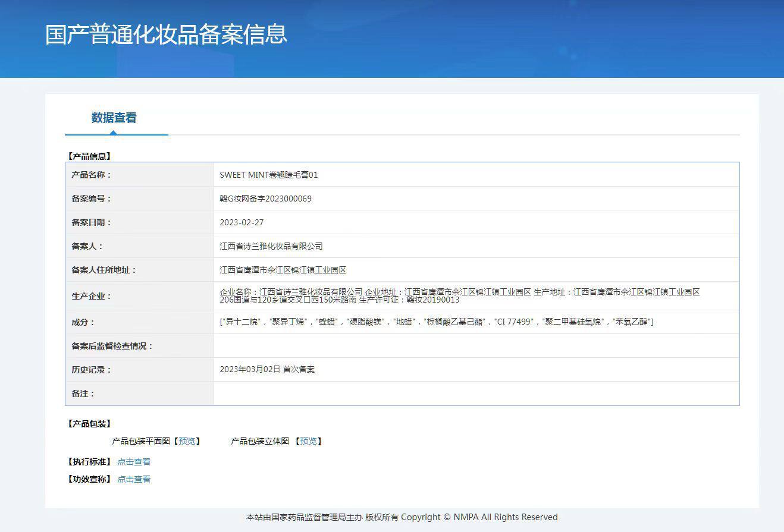Click the 备案人 label cell
Image resolution: width=784 pixels, height=532 pixels.
pyautogui.click(x=140, y=246)
